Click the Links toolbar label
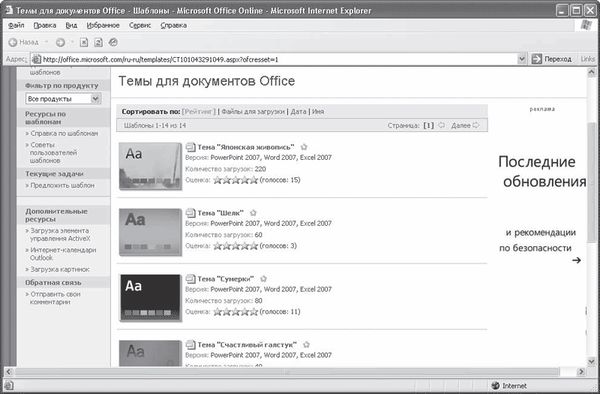 tap(588, 59)
